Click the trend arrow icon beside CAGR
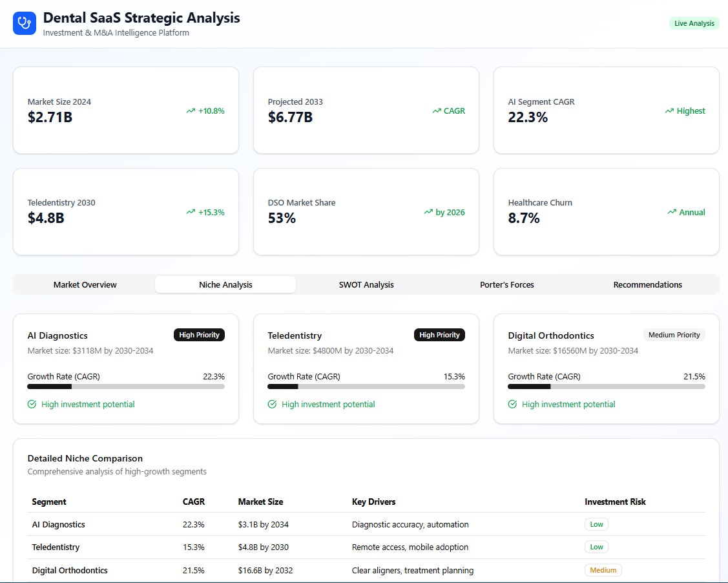The height and width of the screenshot is (583, 728). [x=437, y=111]
